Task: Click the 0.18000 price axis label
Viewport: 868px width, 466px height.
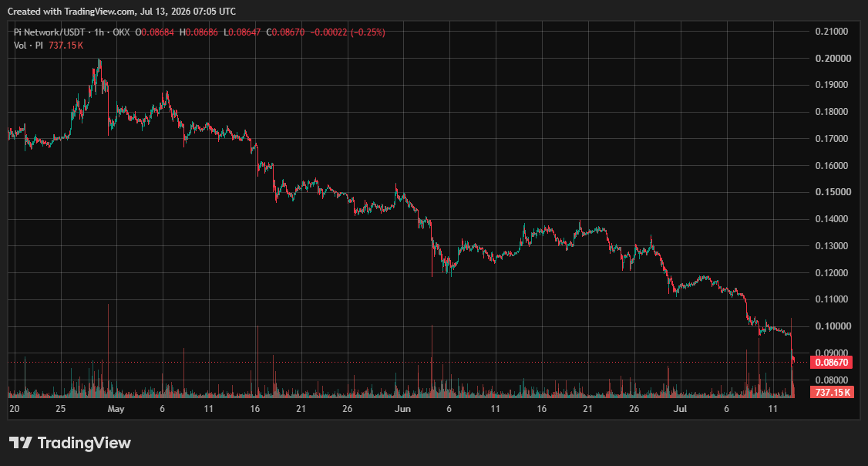Action: (x=832, y=112)
